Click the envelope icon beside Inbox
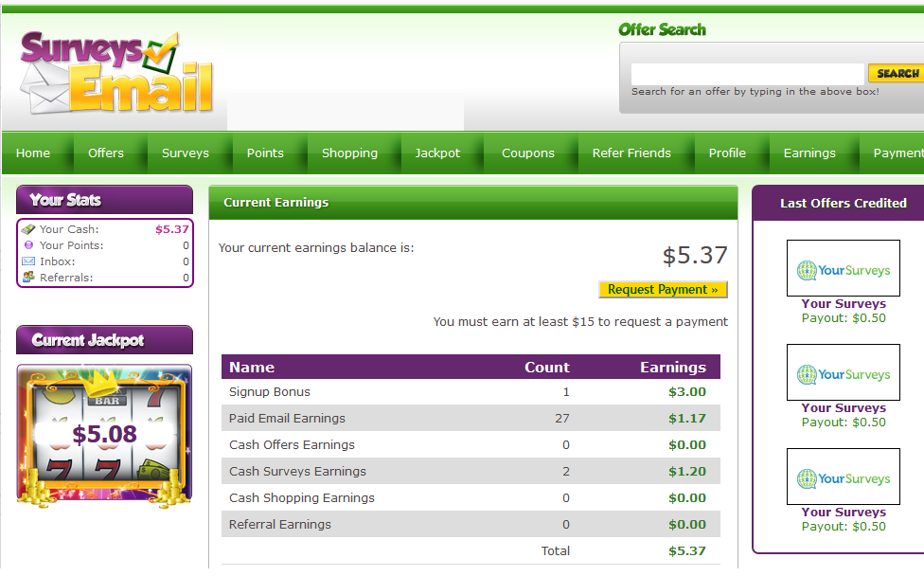The image size is (924, 576). [28, 261]
